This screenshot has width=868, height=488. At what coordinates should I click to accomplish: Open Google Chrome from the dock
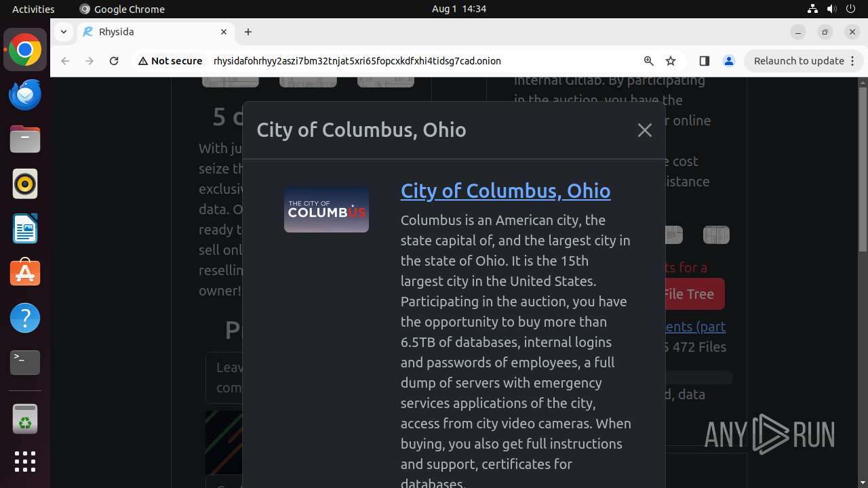click(25, 49)
